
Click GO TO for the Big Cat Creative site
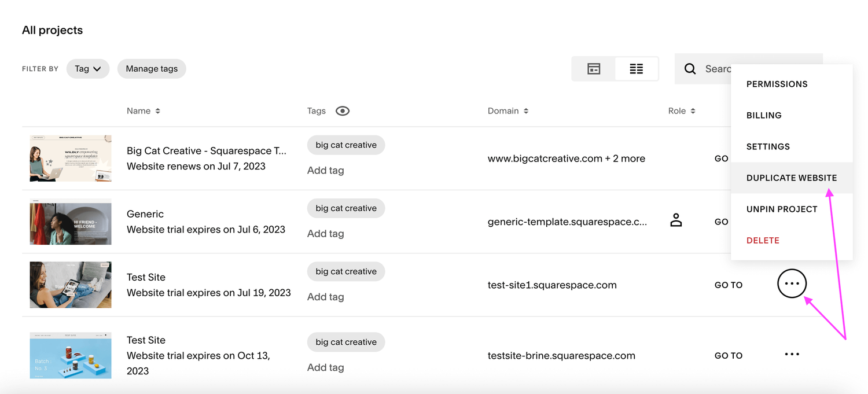click(721, 158)
